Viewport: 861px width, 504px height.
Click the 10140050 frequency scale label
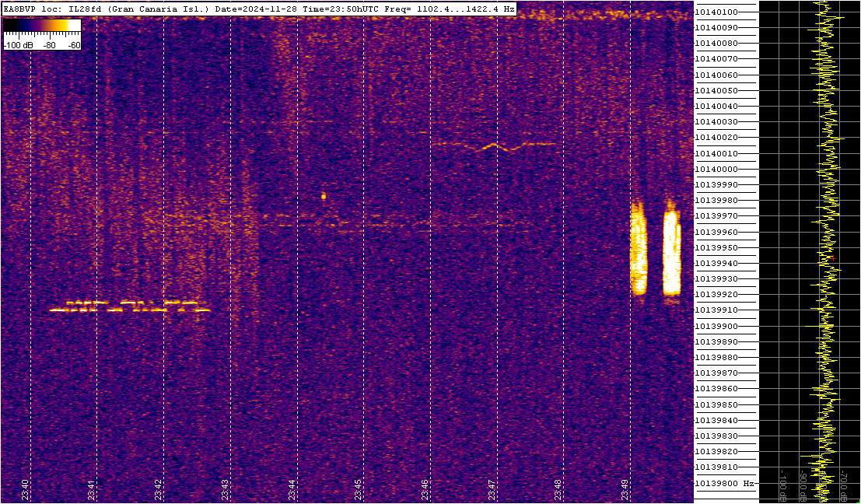click(716, 90)
